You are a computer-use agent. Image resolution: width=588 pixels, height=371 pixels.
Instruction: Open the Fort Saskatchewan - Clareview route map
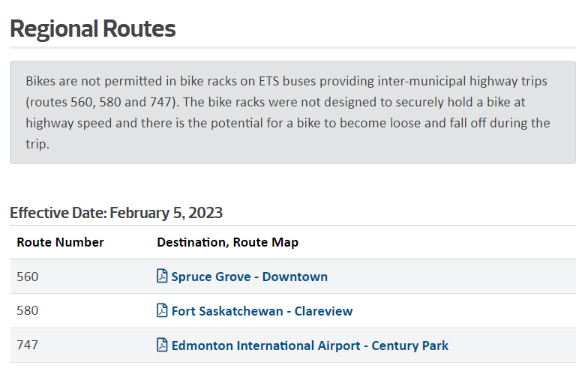coord(262,311)
